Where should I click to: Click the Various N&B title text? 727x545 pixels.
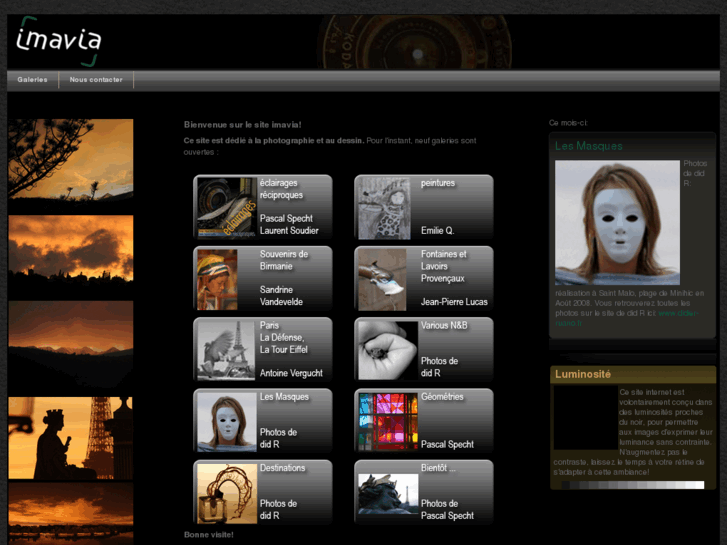click(x=444, y=326)
